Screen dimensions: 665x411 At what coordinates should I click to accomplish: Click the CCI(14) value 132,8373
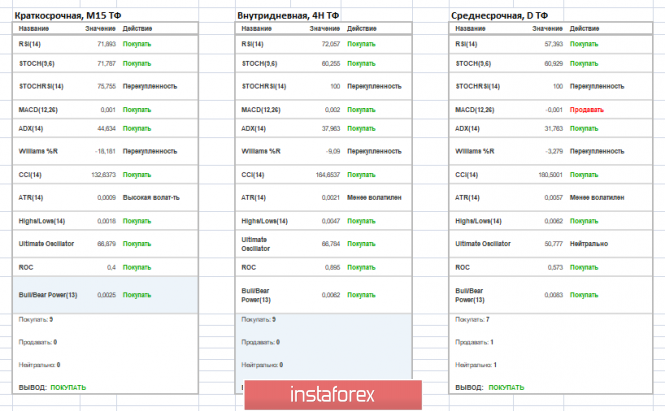pyautogui.click(x=103, y=175)
